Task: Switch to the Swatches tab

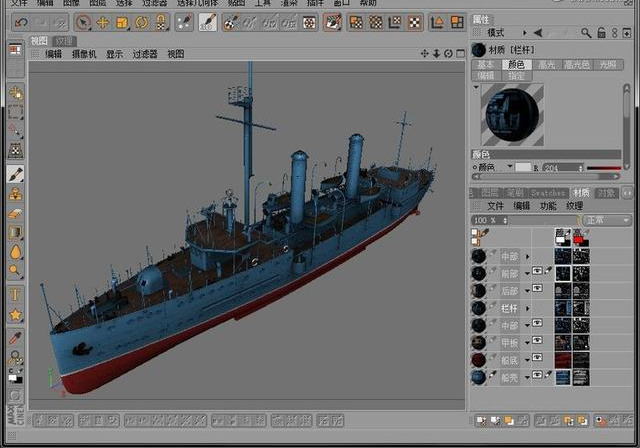Action: coord(548,193)
